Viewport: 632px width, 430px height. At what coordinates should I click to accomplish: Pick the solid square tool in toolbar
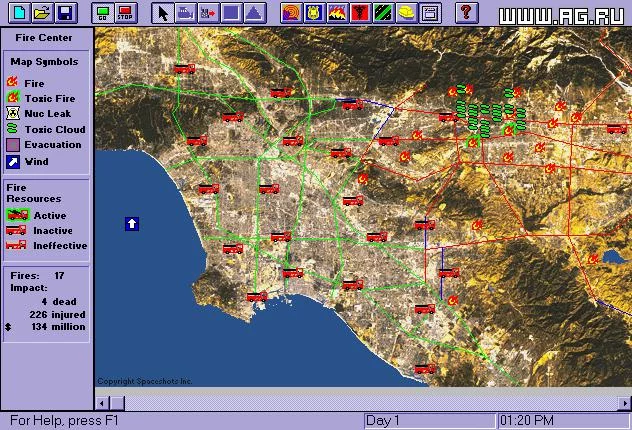(231, 13)
